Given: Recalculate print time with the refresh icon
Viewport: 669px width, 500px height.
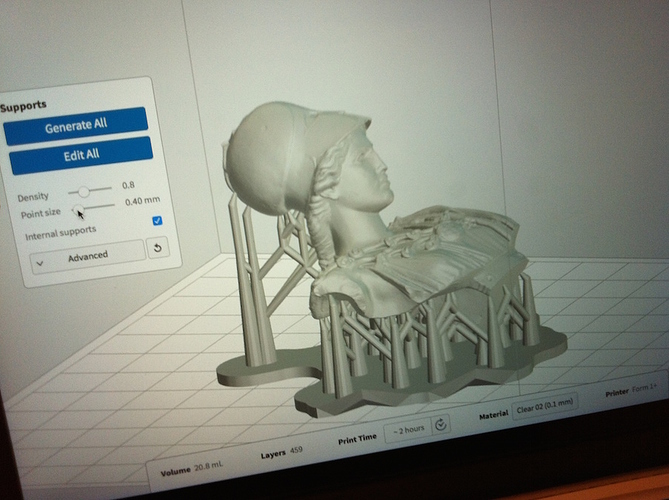Looking at the screenshot, I should click(441, 423).
